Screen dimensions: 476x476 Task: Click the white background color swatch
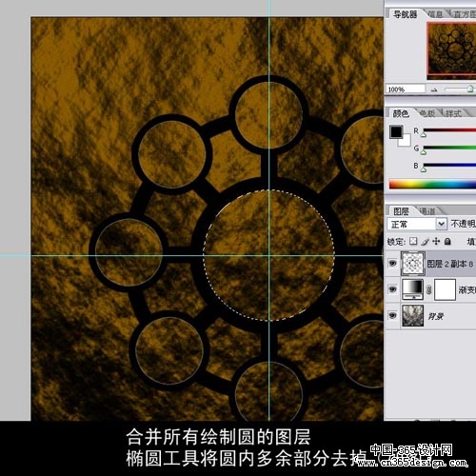[x=406, y=141]
